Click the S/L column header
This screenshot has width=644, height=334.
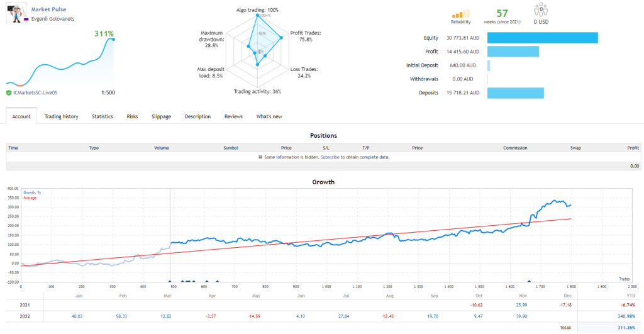click(x=326, y=148)
